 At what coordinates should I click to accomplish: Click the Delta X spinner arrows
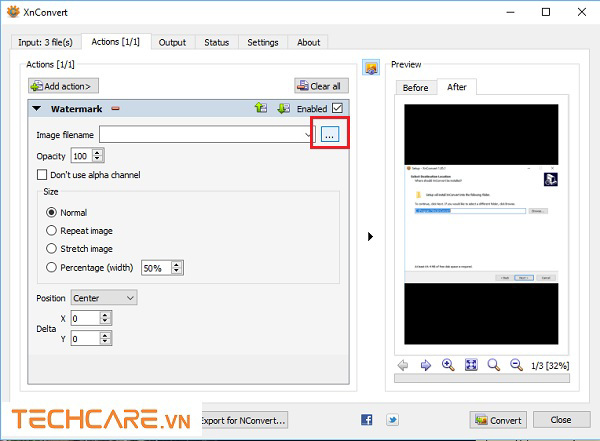pos(105,318)
